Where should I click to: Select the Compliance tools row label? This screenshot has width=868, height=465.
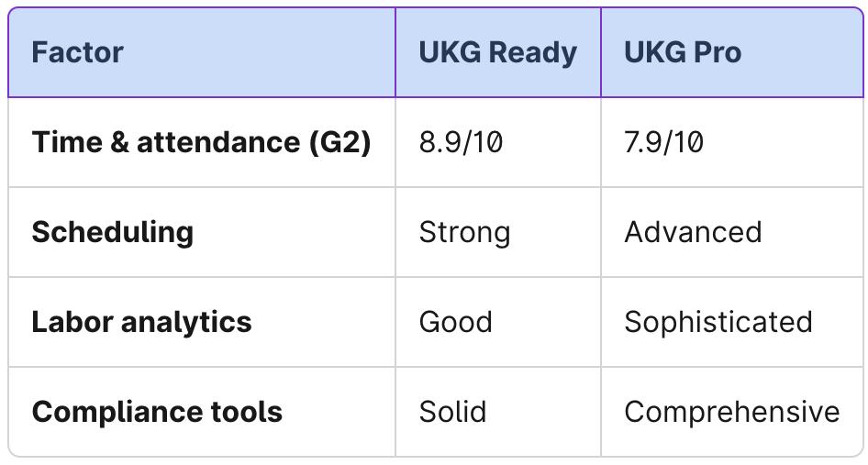coord(157,412)
